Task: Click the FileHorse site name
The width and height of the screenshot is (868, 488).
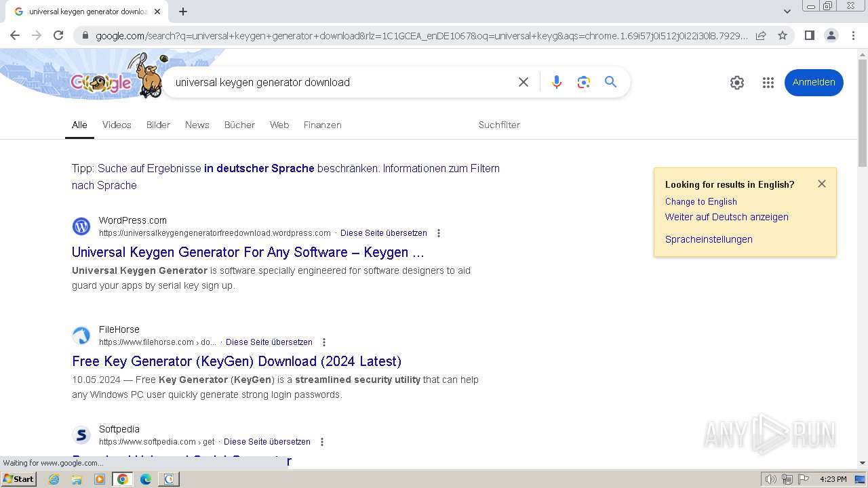Action: [119, 329]
